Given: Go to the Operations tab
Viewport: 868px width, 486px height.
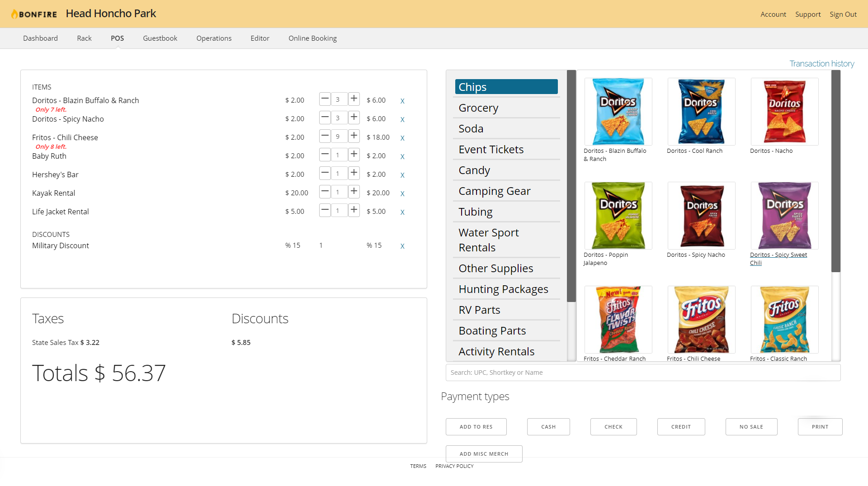Looking at the screenshot, I should click(x=214, y=38).
